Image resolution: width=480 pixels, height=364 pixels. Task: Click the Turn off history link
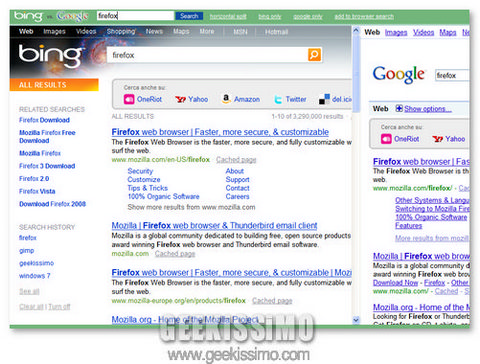(59, 307)
